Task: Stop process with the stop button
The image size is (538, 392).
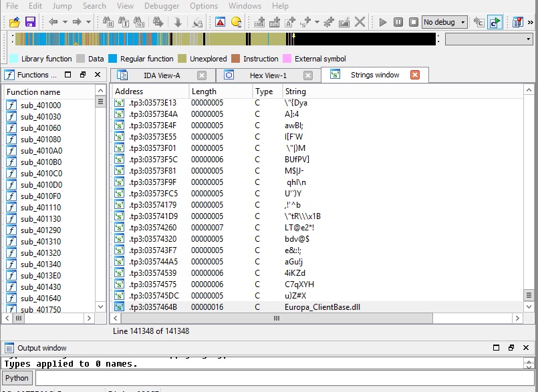Action: [x=414, y=22]
